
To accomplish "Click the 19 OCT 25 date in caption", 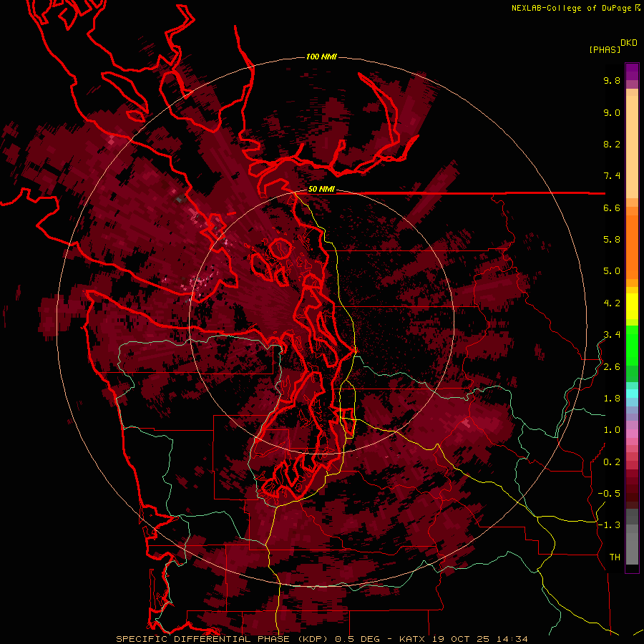I will point(460,639).
